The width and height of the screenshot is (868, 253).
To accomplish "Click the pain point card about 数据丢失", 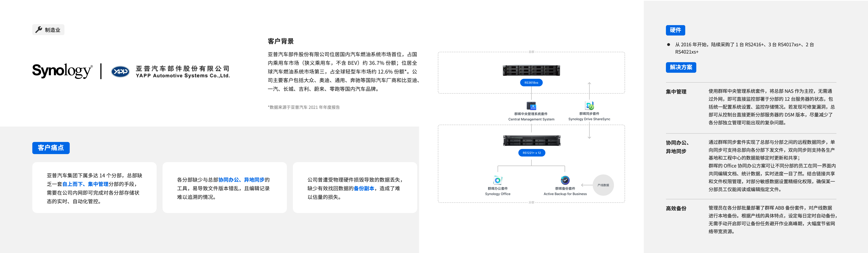I will click(x=355, y=188).
